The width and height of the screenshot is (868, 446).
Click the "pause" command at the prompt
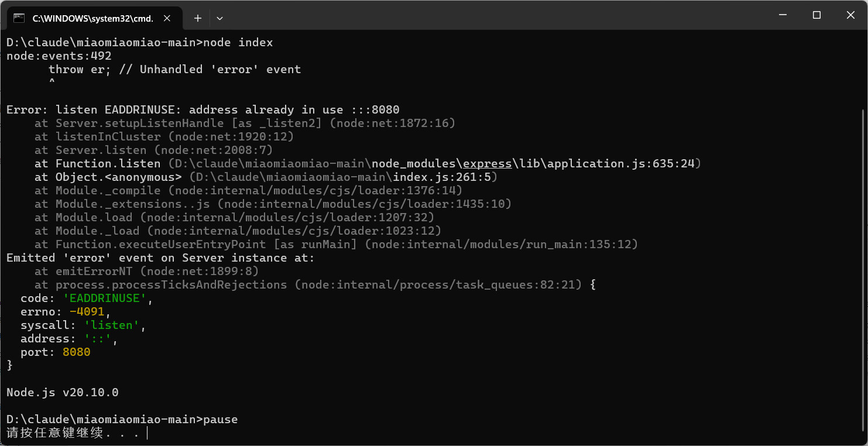point(220,420)
